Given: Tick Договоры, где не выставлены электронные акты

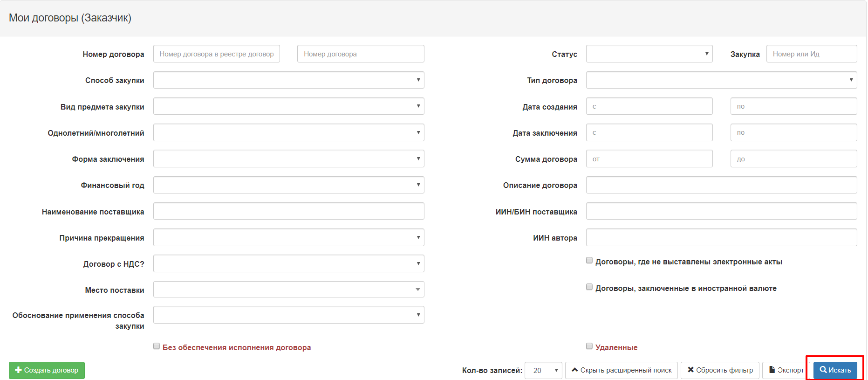Looking at the screenshot, I should (589, 261).
